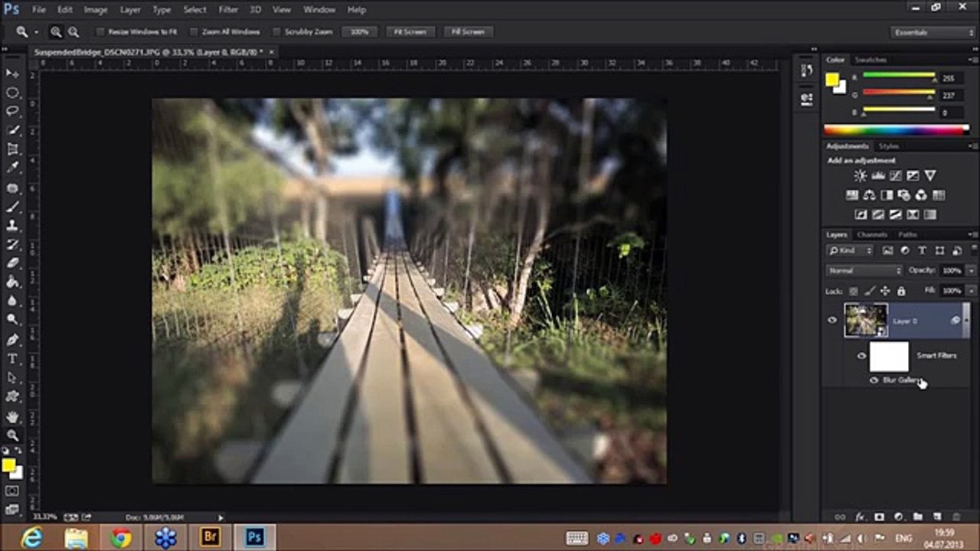
Task: Click the Zoom Out magnifier icon
Action: click(x=73, y=32)
